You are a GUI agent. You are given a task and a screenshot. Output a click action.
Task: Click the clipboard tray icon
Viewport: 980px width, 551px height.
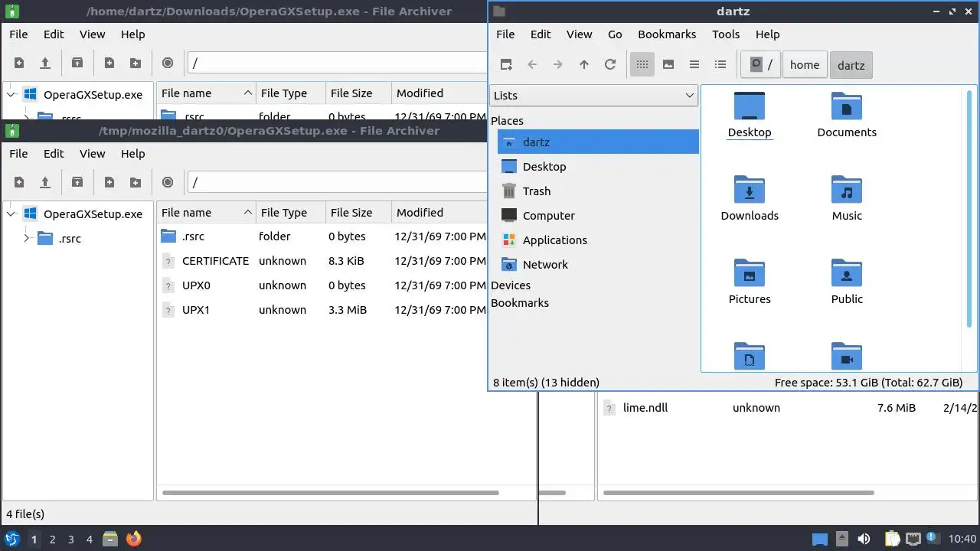(892, 539)
